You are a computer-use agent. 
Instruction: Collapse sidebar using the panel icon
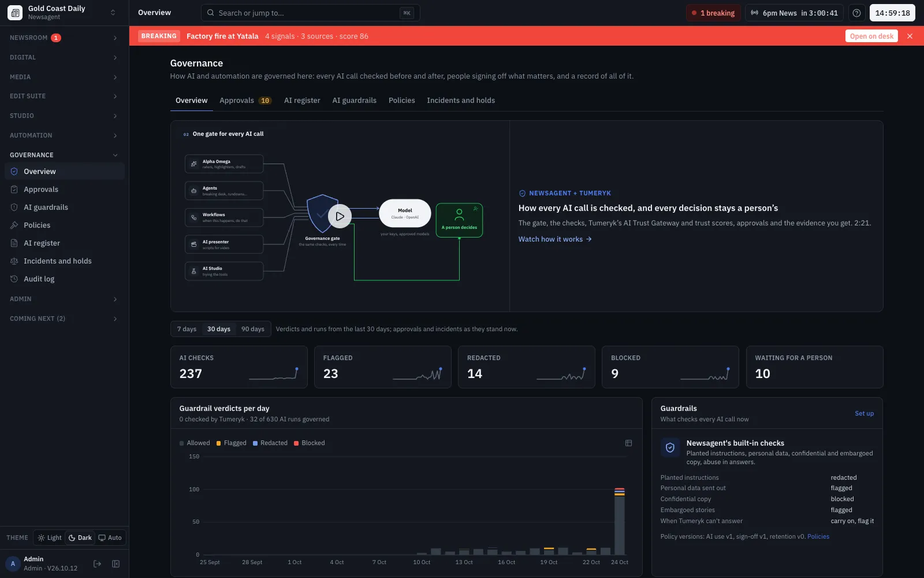tap(115, 564)
